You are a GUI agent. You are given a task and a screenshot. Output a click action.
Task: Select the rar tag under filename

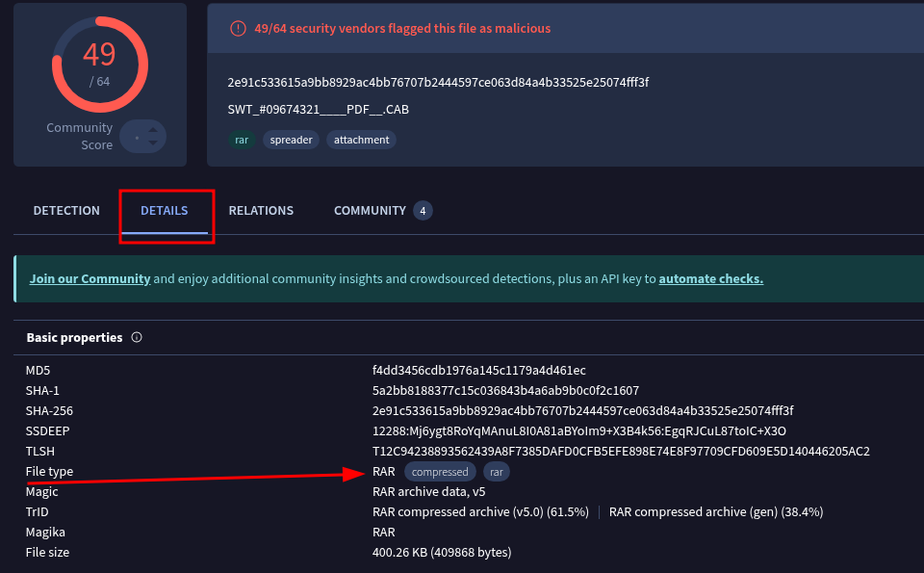coord(242,140)
